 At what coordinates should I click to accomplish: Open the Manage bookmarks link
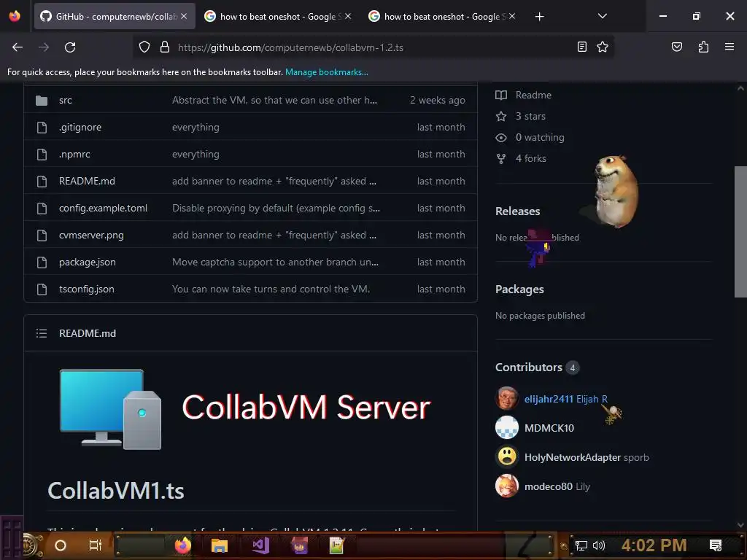tap(326, 72)
